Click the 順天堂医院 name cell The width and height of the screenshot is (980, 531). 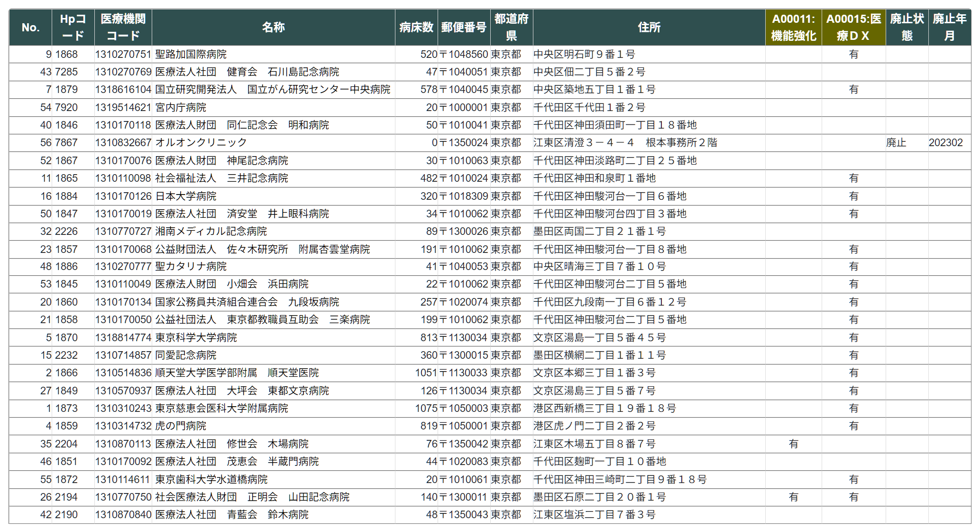tap(274, 373)
